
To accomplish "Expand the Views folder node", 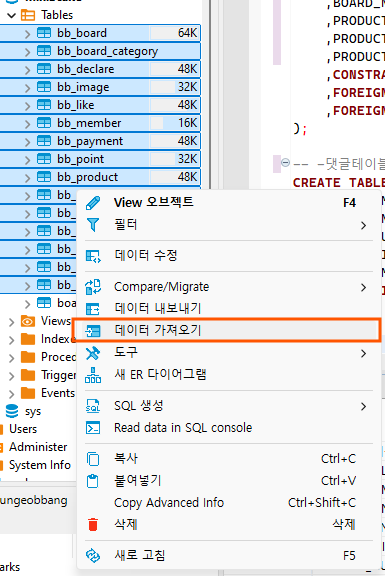I will [12, 322].
